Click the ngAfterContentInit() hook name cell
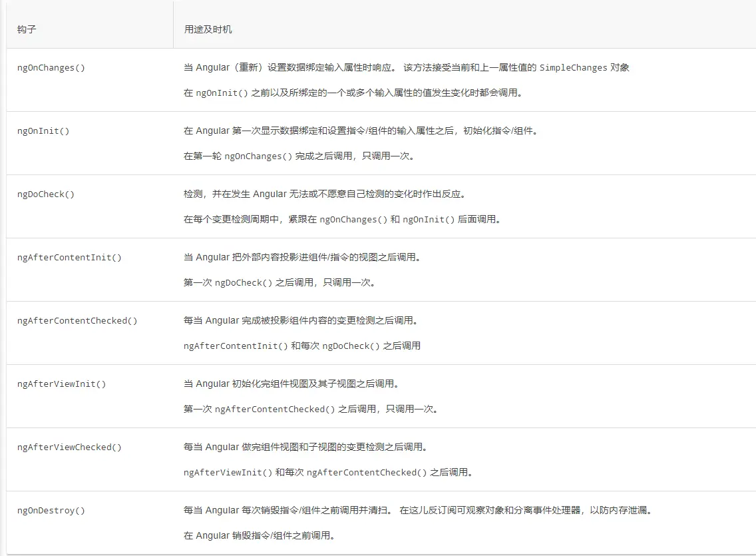756x556 pixels. click(x=69, y=257)
